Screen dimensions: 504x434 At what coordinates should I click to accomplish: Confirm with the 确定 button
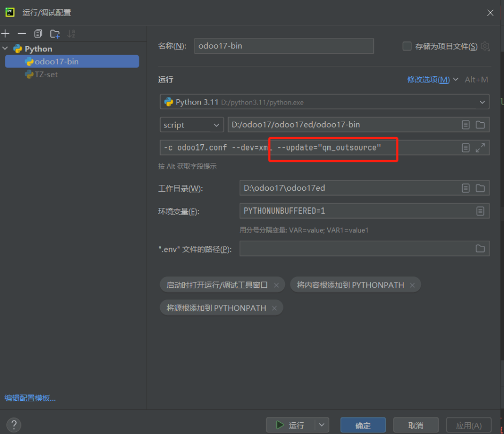tap(363, 425)
